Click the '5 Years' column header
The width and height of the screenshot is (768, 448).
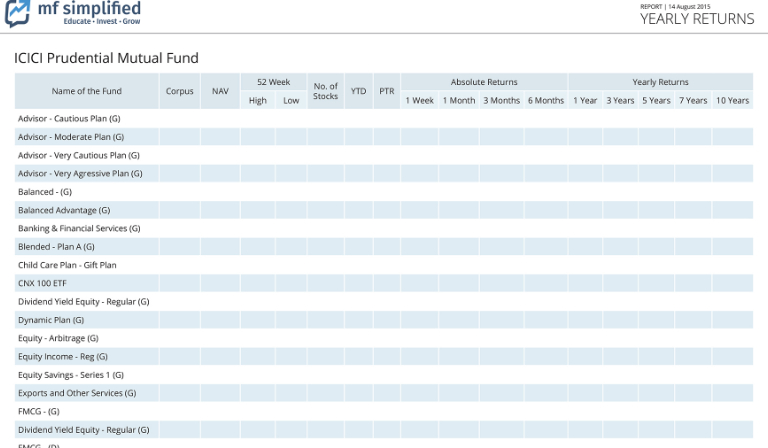tap(656, 100)
